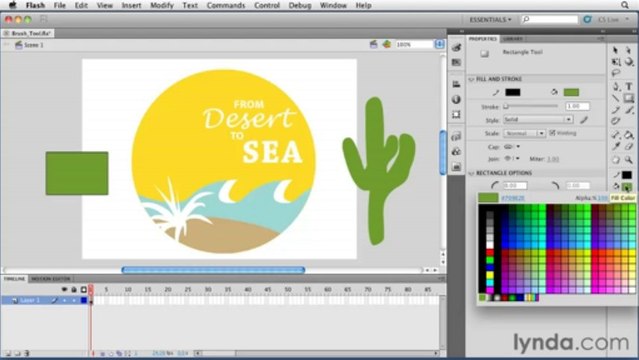Select the Pen tool

615,86
